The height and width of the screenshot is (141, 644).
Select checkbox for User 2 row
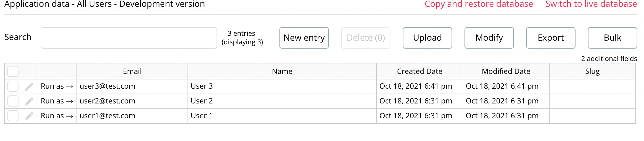pos(13,101)
